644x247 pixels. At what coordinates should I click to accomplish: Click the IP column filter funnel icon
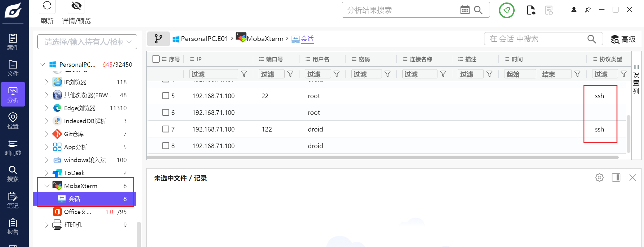click(244, 74)
